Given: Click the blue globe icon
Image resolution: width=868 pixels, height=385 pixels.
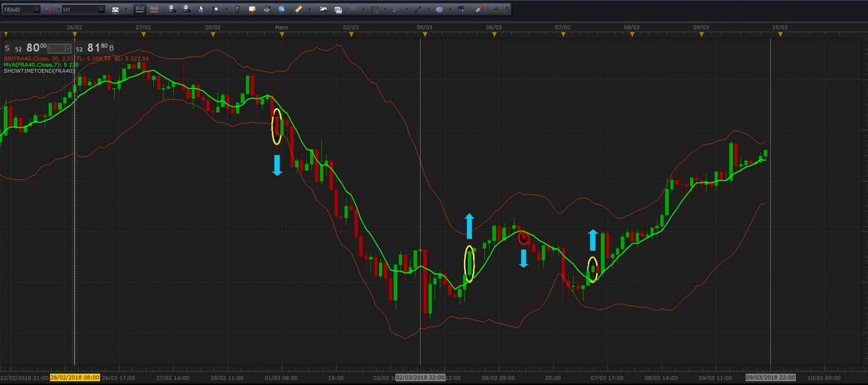Looking at the screenshot, I should (x=282, y=9).
